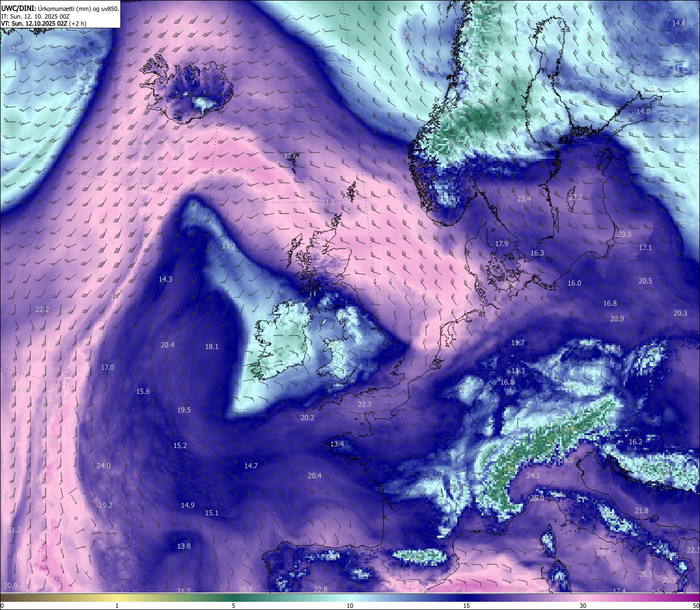Click the 23.4 value over Sweden
The image size is (700, 610).
[x=524, y=199]
